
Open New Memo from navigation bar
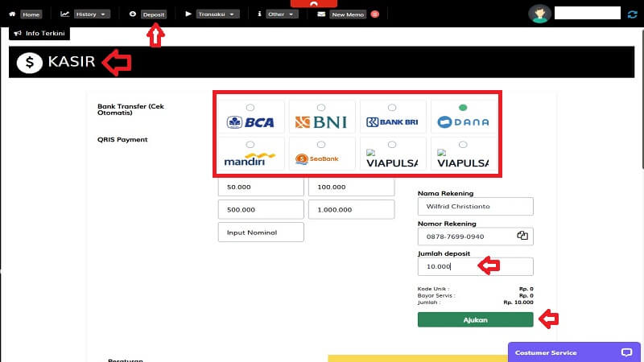(349, 14)
